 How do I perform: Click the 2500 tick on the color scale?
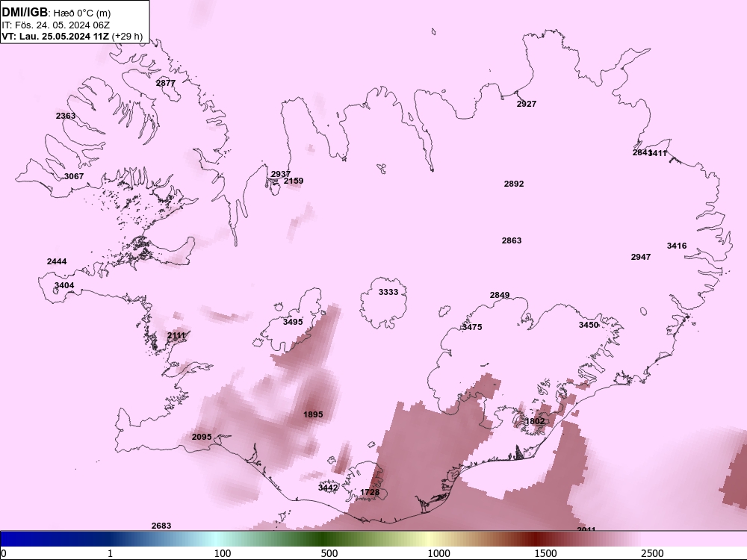[x=652, y=553]
